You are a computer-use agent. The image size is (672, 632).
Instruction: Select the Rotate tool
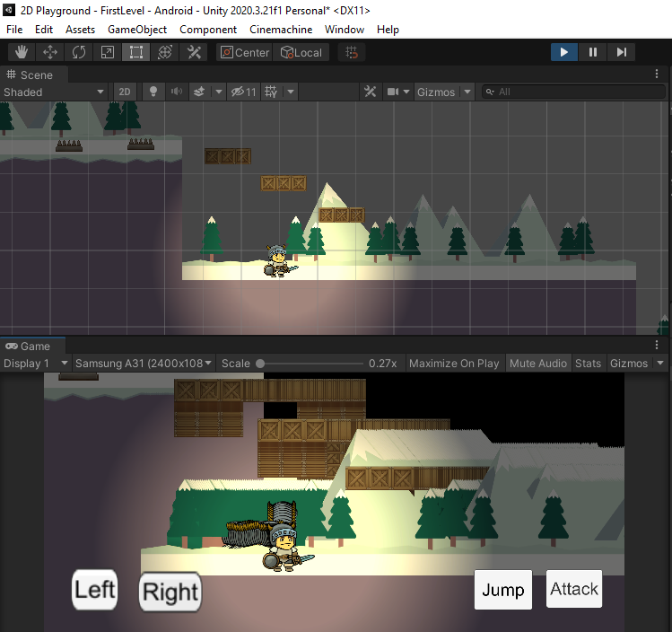tap(79, 52)
